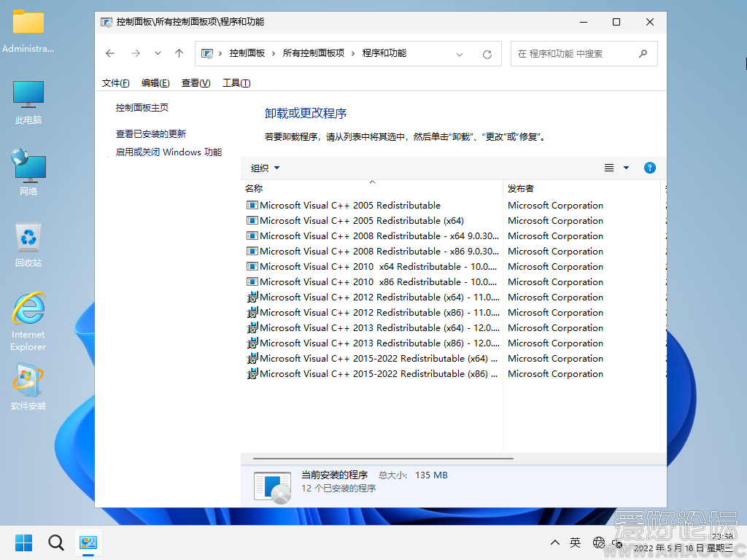747x560 pixels.
Task: Open the 文件(F) menu
Action: pyautogui.click(x=115, y=83)
